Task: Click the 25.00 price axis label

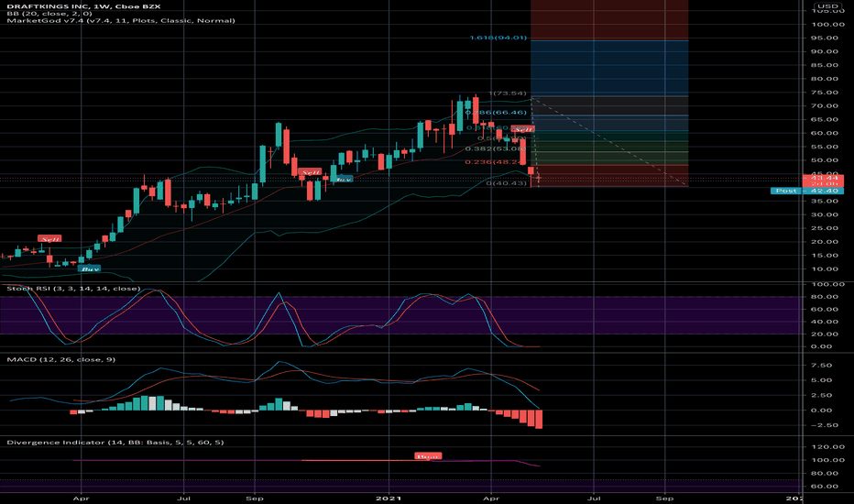Action: click(x=825, y=228)
